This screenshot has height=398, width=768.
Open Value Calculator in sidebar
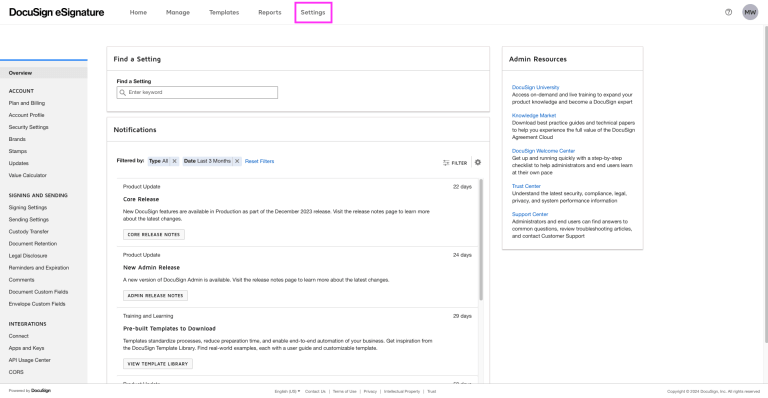[x=27, y=175]
